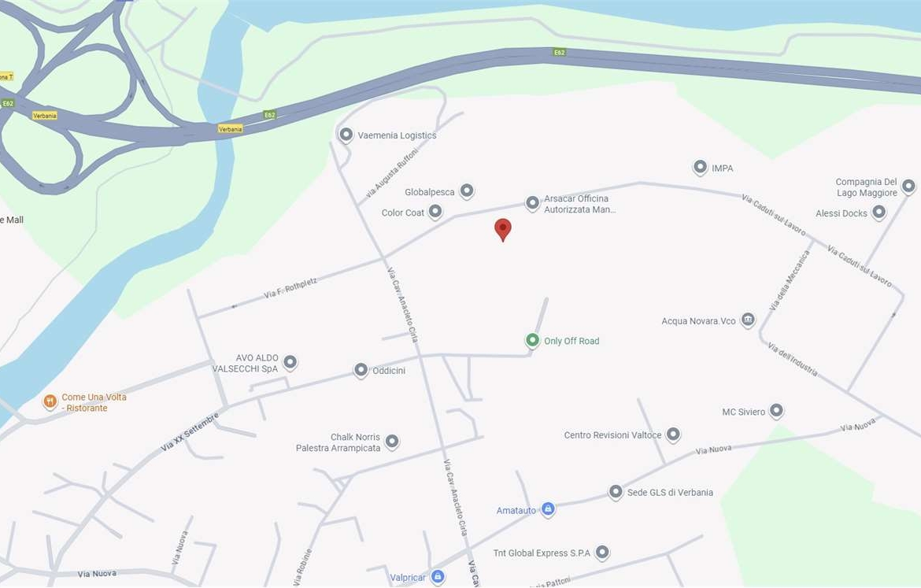Open the Centro Revisioni Valtoce label
921x588 pixels.
pyautogui.click(x=612, y=435)
